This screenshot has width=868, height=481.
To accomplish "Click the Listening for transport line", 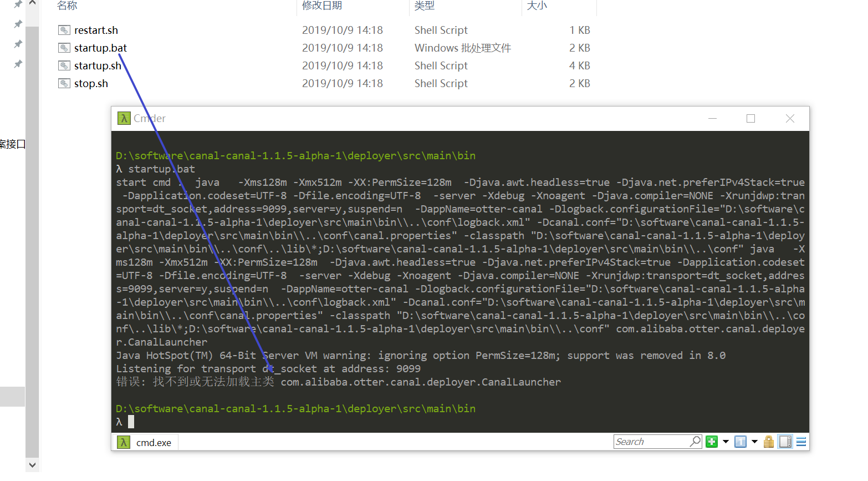I will click(268, 368).
